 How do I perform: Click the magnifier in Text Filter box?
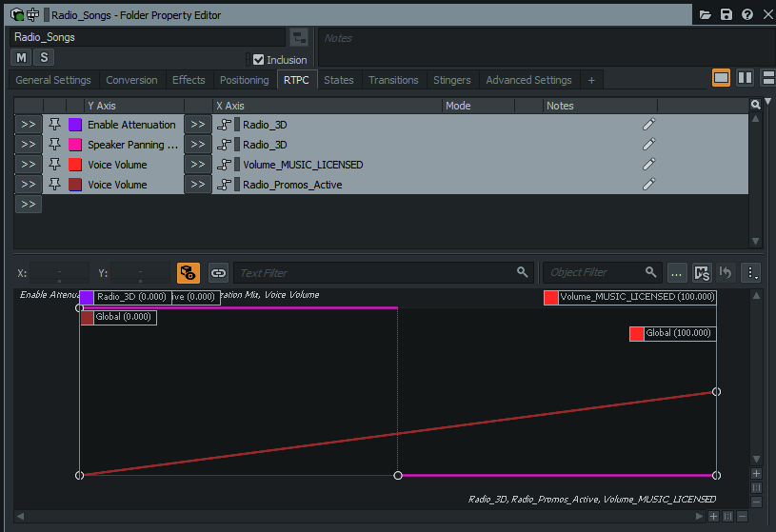pyautogui.click(x=522, y=271)
